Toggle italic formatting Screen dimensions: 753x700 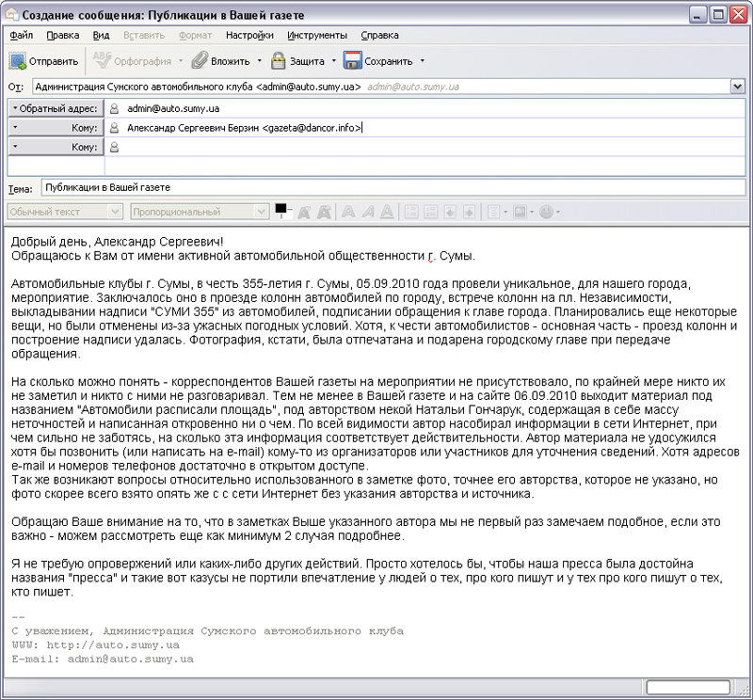point(368,212)
